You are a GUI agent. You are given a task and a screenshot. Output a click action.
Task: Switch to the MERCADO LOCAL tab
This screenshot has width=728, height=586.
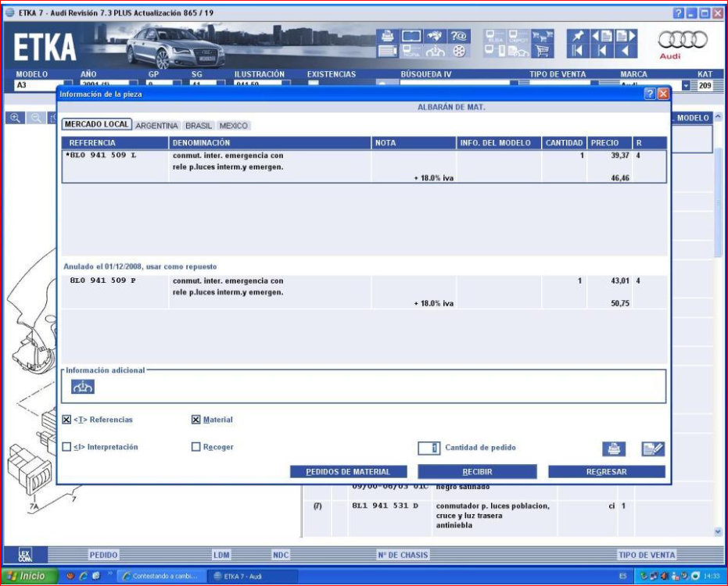(x=97, y=124)
